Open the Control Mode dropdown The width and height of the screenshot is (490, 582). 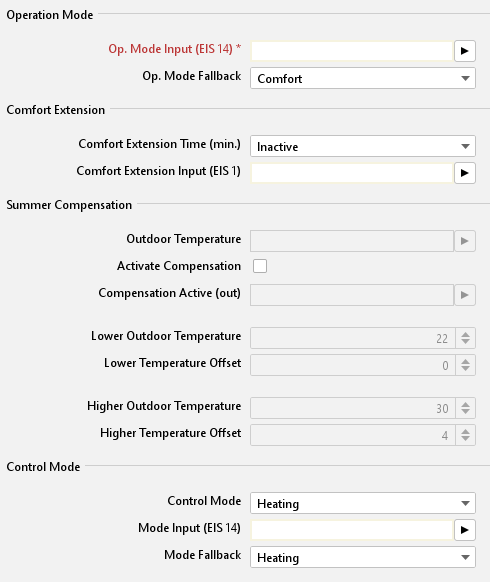tap(363, 503)
